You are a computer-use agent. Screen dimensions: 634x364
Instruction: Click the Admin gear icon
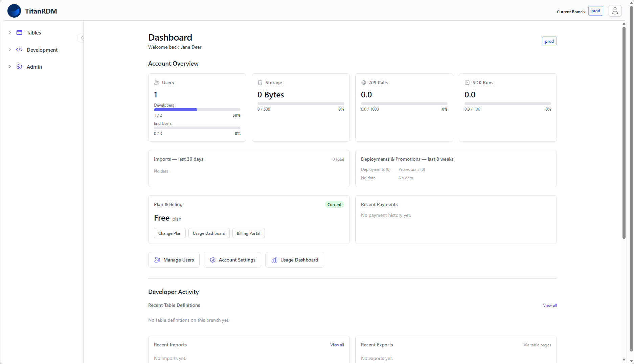pyautogui.click(x=19, y=67)
